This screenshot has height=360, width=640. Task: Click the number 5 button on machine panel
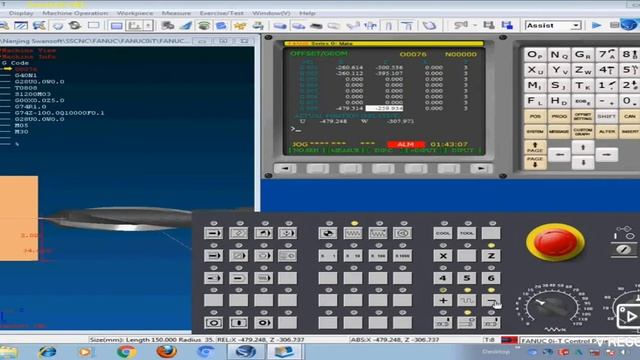[467, 278]
